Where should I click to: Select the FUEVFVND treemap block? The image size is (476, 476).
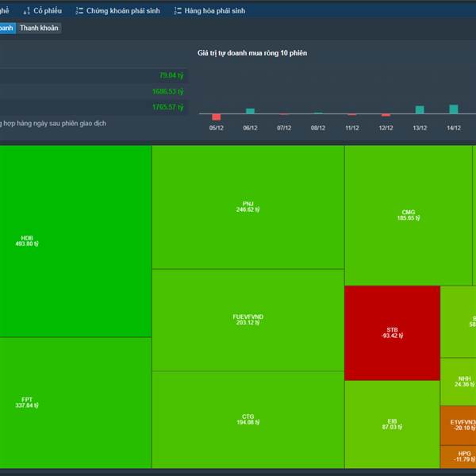tap(248, 320)
